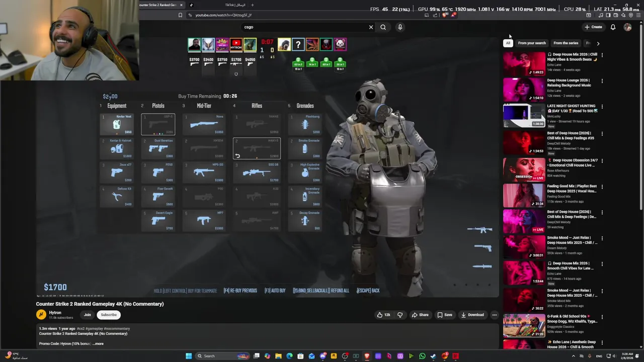This screenshot has height=362, width=644.
Task: Open the Hytron channel avatar
Action: click(41, 315)
